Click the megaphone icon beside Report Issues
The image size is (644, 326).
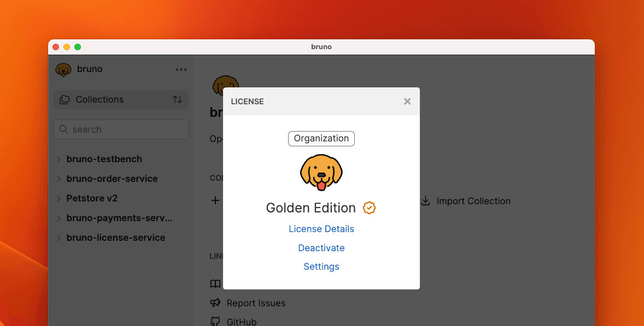215,303
